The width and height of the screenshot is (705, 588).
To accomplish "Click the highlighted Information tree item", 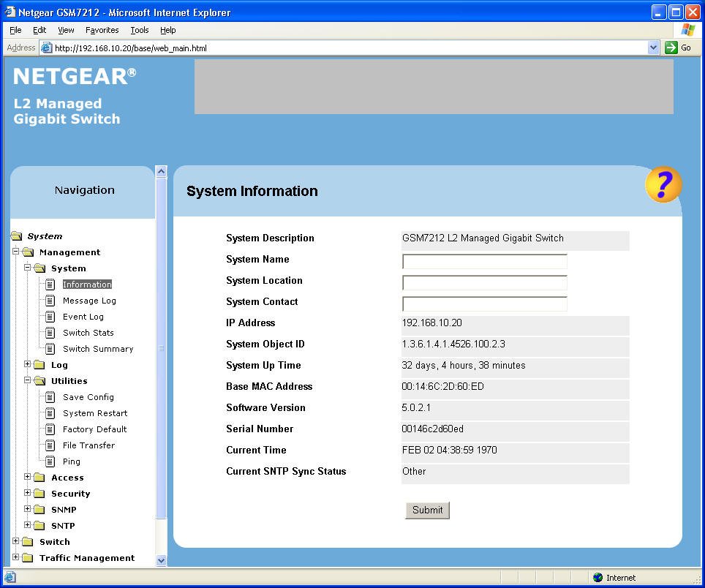I will (87, 284).
